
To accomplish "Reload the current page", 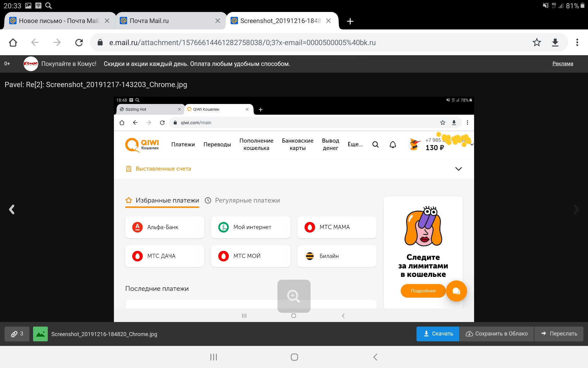I will (79, 42).
